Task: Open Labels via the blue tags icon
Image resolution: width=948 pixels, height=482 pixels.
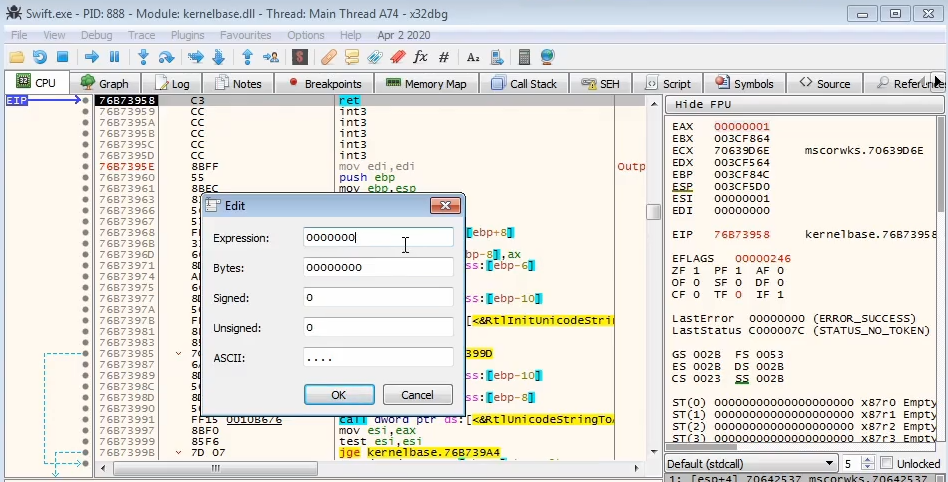Action: [x=375, y=57]
